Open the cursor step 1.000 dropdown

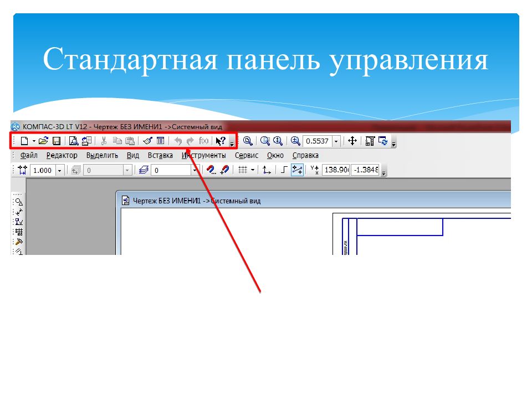60,170
